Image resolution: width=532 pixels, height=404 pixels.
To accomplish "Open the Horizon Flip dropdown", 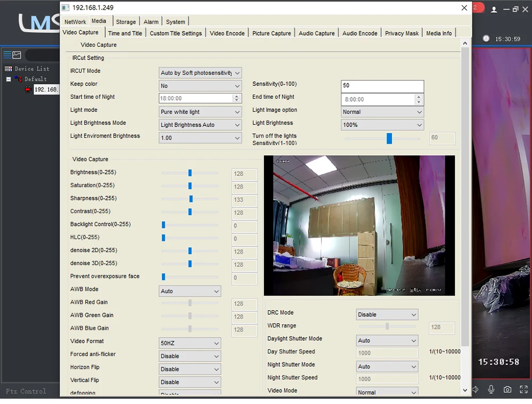I will point(190,369).
